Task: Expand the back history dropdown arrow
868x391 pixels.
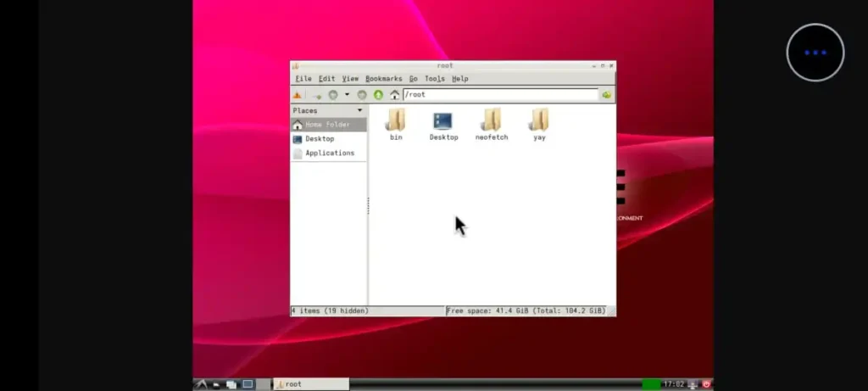Action: click(x=348, y=95)
